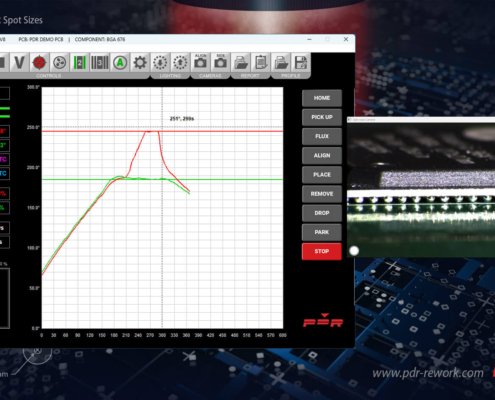Click the CAMERAS group label

click(x=210, y=76)
